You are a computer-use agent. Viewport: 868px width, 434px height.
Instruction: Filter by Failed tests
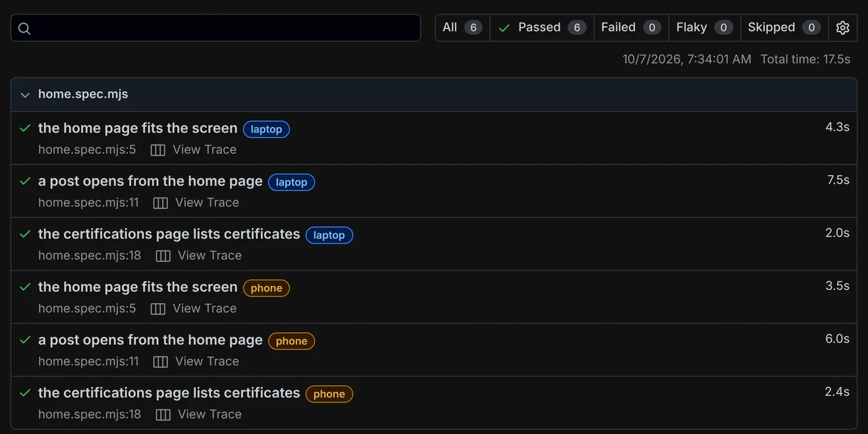(x=631, y=28)
